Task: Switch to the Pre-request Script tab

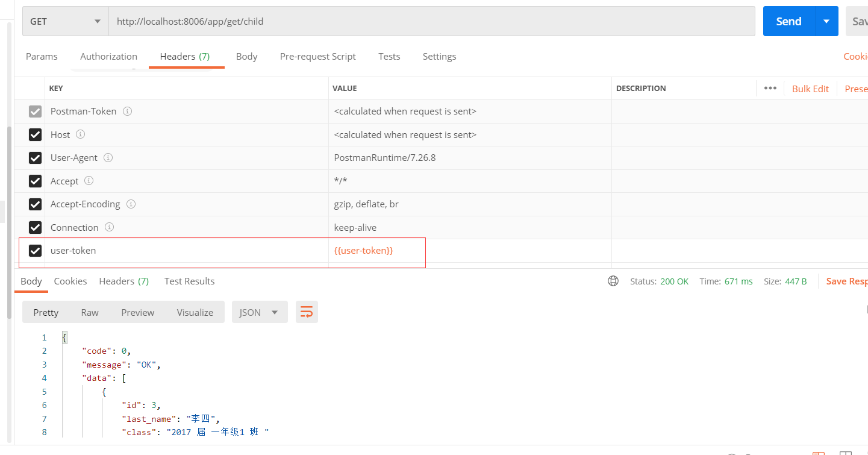Action: click(x=318, y=56)
